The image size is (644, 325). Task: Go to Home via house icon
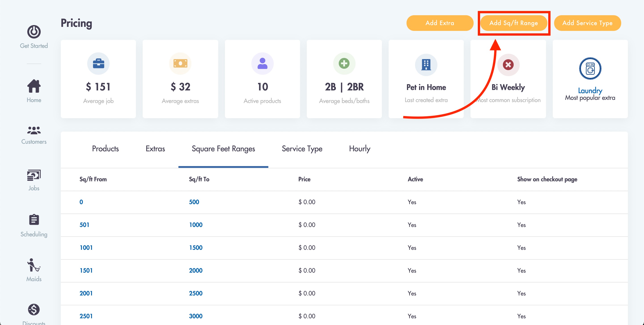(x=34, y=86)
